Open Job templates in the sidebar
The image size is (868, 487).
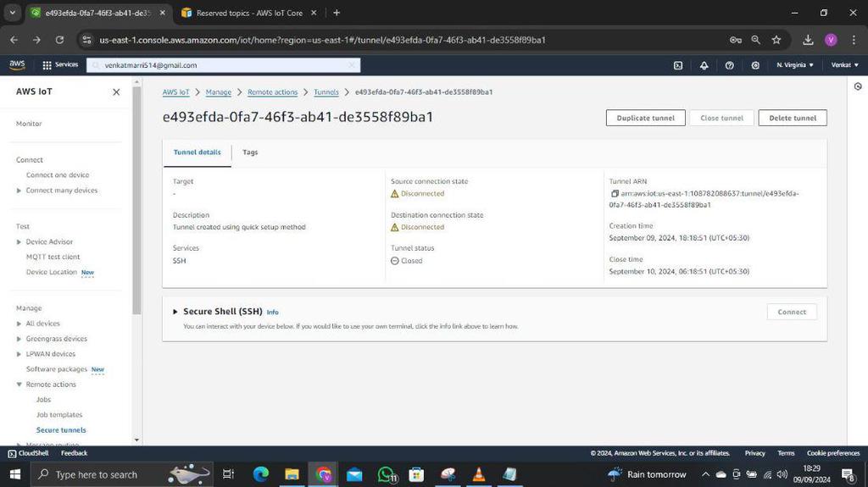click(59, 415)
